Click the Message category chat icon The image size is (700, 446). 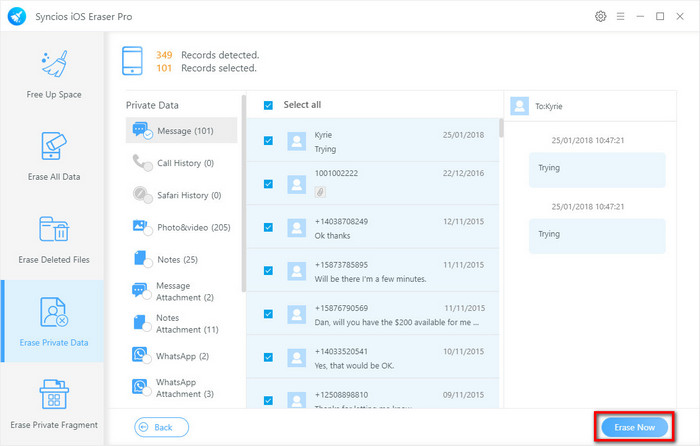tap(142, 130)
